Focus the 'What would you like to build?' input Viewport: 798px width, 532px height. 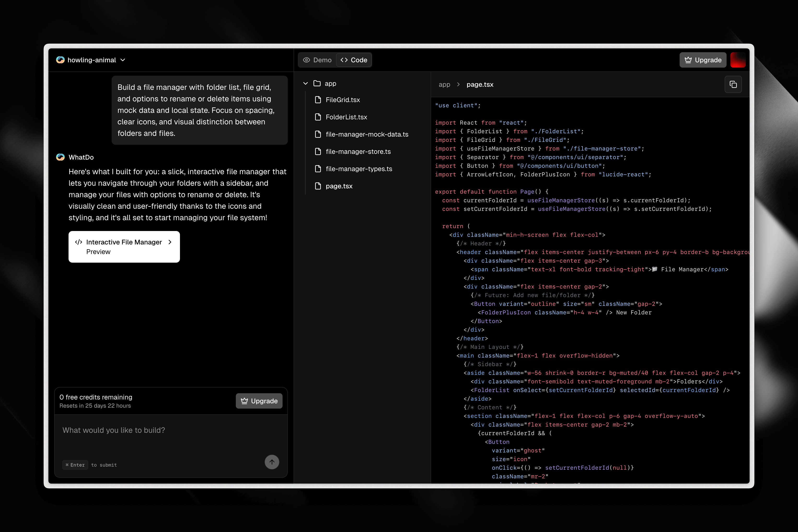(171, 430)
